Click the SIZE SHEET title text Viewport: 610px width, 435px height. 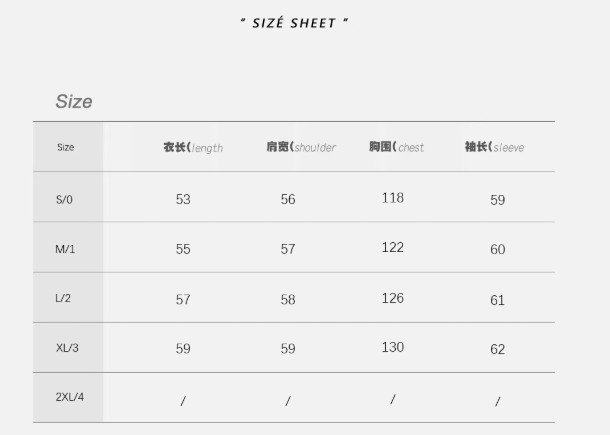click(x=294, y=23)
